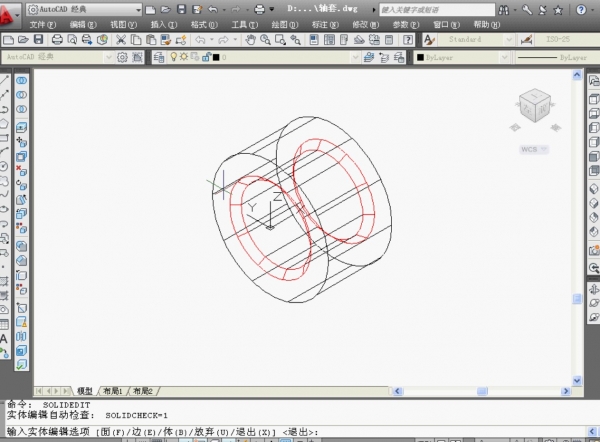This screenshot has width=600, height=442.
Task: Toggle layer 0 on/off lightbulb
Action: pyautogui.click(x=174, y=57)
